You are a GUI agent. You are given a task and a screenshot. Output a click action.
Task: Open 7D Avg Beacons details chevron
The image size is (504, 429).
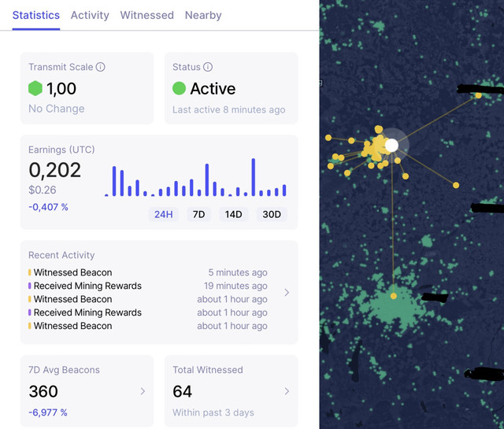(x=143, y=391)
